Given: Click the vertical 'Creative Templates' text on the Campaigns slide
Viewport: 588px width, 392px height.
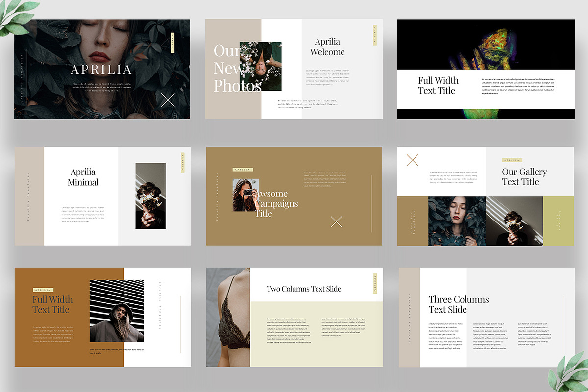Looking at the screenshot, I should 217,196.
